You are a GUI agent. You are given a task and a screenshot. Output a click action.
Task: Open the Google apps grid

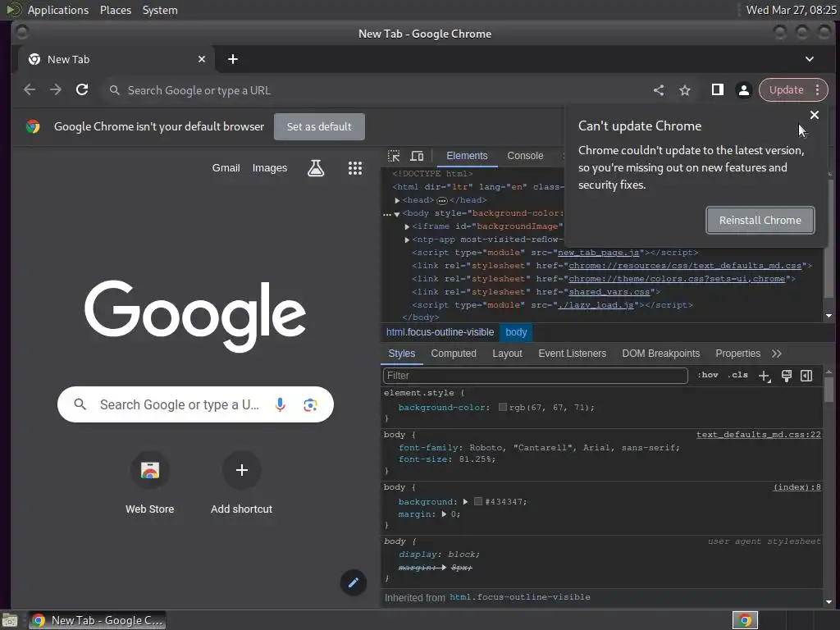[x=355, y=168]
